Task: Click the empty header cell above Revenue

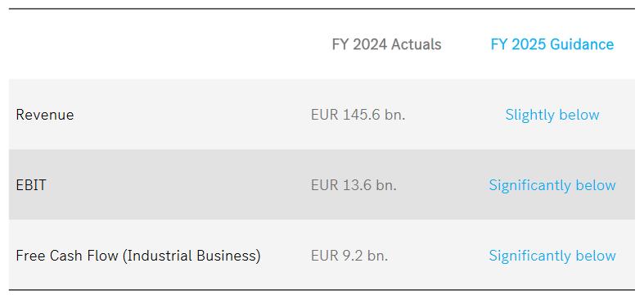Action: click(x=156, y=44)
